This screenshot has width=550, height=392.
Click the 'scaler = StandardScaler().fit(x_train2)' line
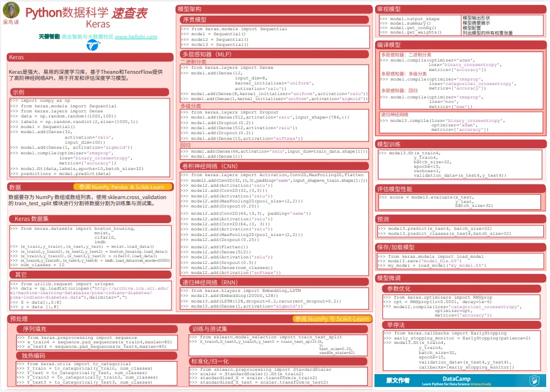click(x=246, y=374)
